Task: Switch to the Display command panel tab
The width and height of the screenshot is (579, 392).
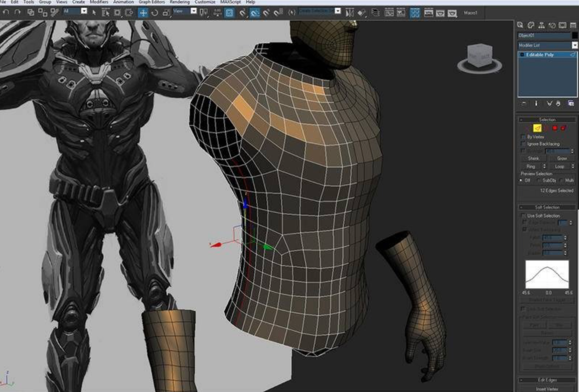Action: click(563, 25)
